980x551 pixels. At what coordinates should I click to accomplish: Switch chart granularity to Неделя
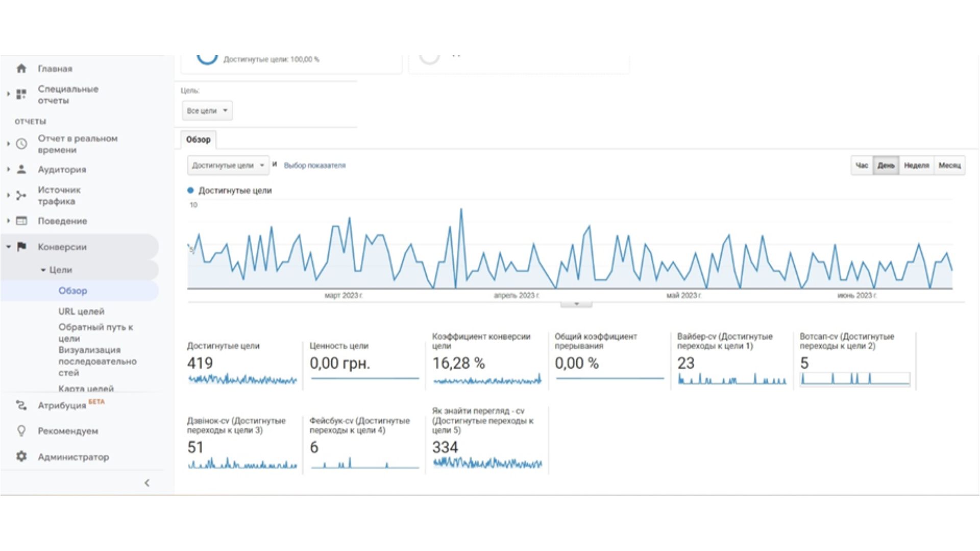click(916, 165)
